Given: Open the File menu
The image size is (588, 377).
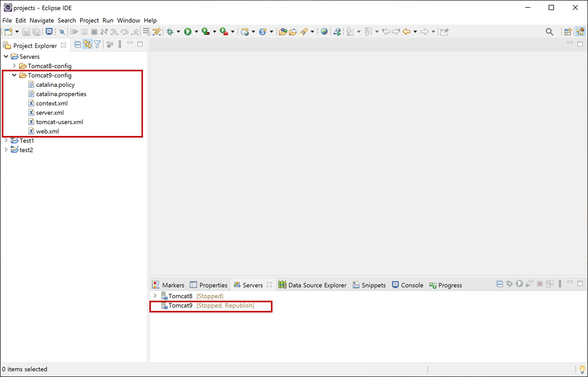Looking at the screenshot, I should (x=7, y=20).
